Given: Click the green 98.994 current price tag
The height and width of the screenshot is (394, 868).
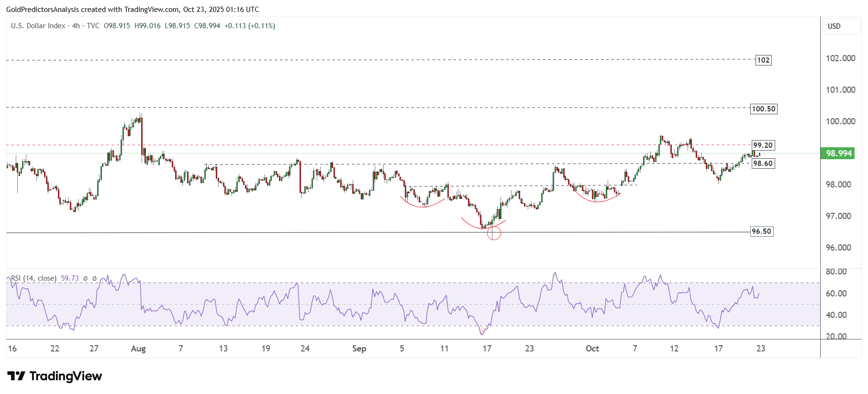Looking at the screenshot, I should coord(838,153).
